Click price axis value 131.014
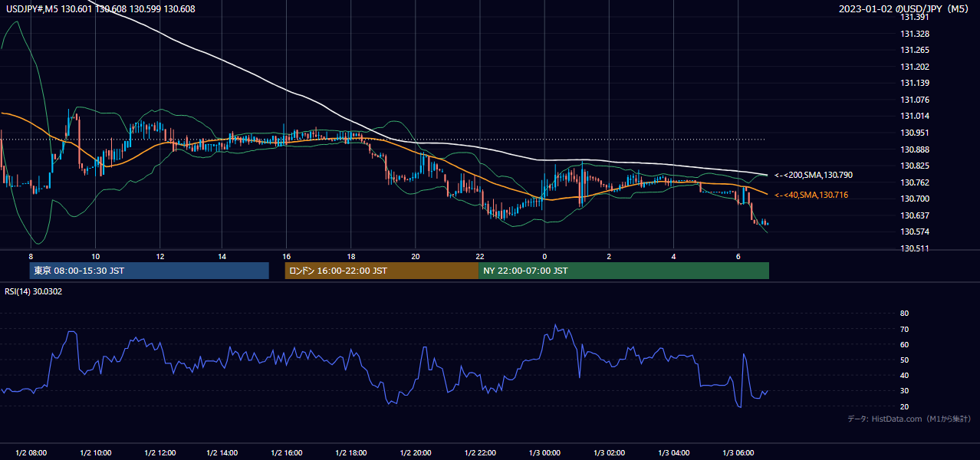 click(x=914, y=116)
